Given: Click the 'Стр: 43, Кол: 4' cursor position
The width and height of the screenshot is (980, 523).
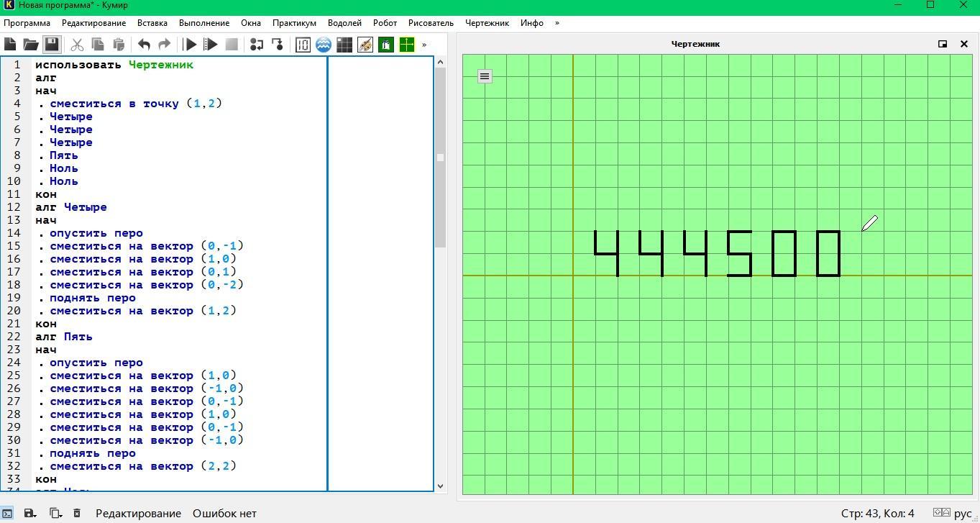Looking at the screenshot, I should click(877, 513).
